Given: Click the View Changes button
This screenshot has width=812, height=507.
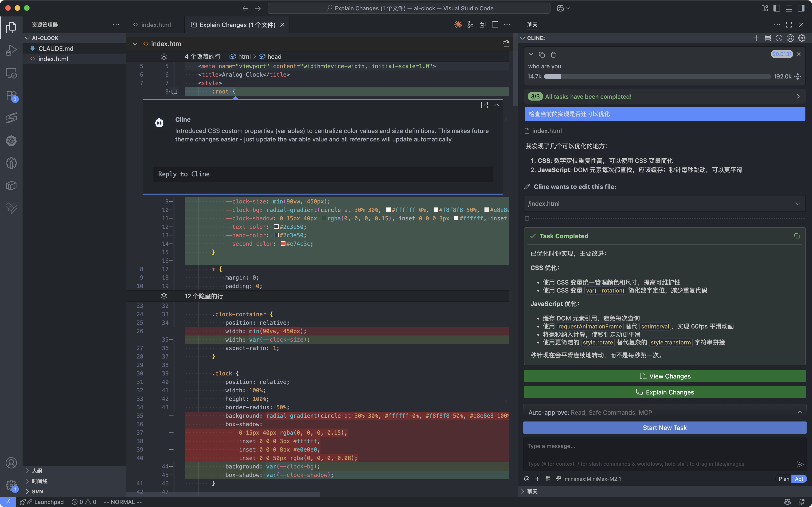Looking at the screenshot, I should 664,376.
